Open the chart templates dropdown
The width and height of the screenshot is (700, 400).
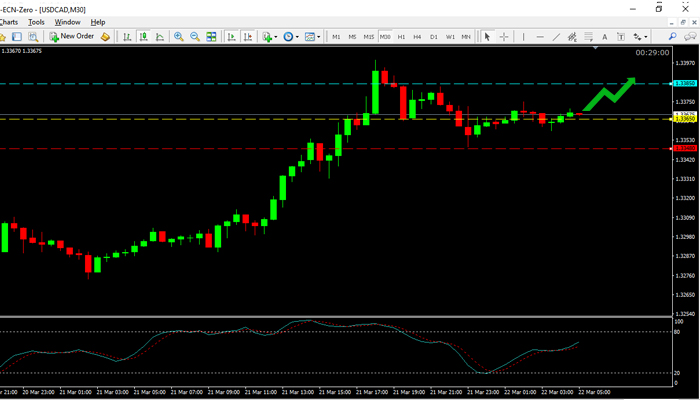point(312,37)
